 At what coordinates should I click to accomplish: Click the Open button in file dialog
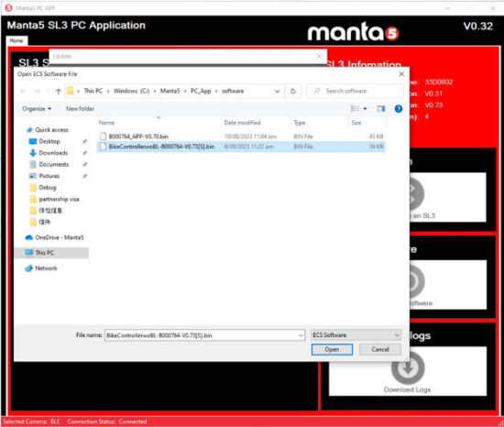[332, 349]
